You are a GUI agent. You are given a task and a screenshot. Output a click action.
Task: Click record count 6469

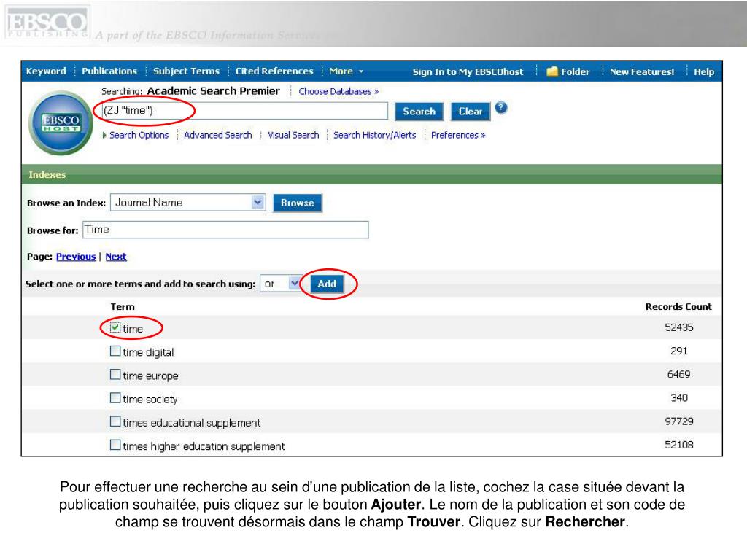(x=678, y=374)
